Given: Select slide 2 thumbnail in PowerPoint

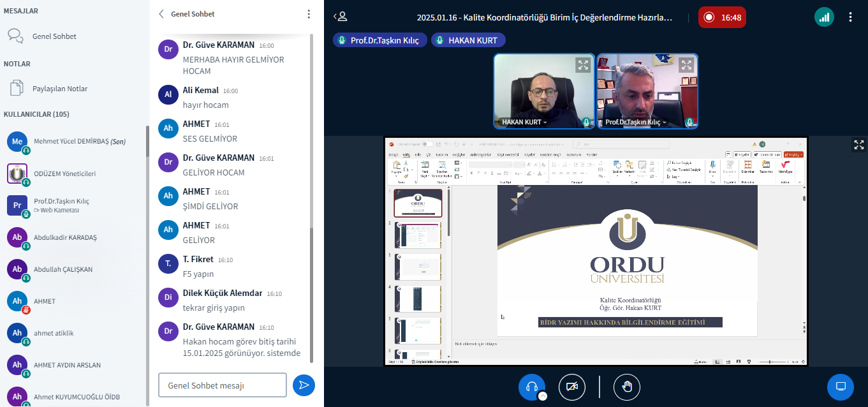Looking at the screenshot, I should [x=418, y=235].
